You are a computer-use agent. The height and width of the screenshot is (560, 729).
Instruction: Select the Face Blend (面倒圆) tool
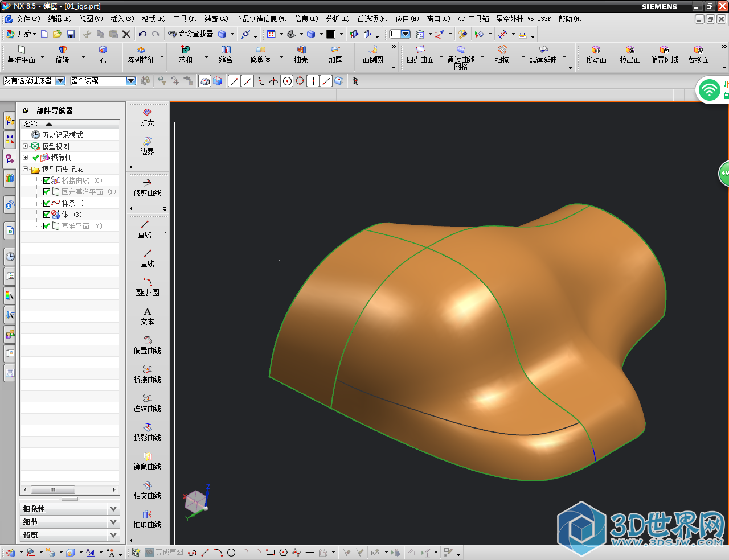point(373,55)
